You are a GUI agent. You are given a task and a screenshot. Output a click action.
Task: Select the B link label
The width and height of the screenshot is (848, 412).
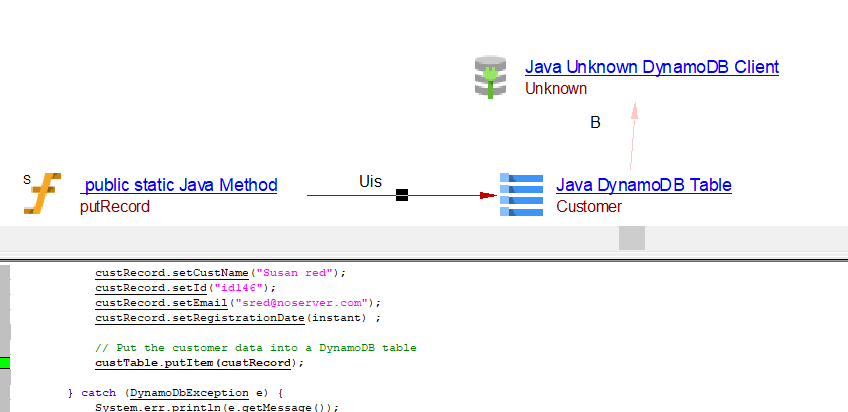[x=595, y=123]
